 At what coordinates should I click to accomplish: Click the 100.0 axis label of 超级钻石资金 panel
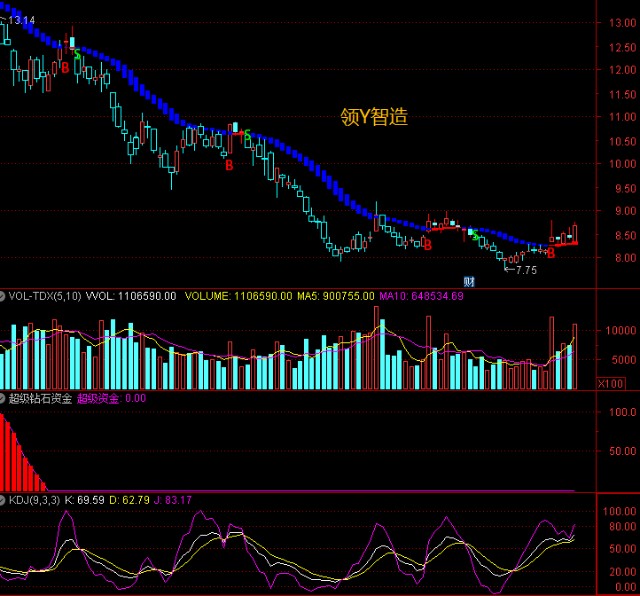point(622,412)
